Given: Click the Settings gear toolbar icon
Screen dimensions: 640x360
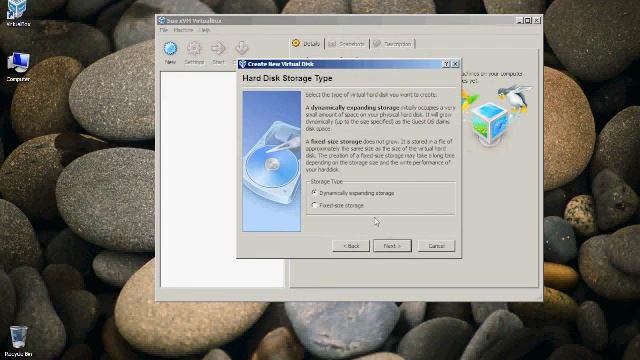Looking at the screenshot, I should (194, 53).
